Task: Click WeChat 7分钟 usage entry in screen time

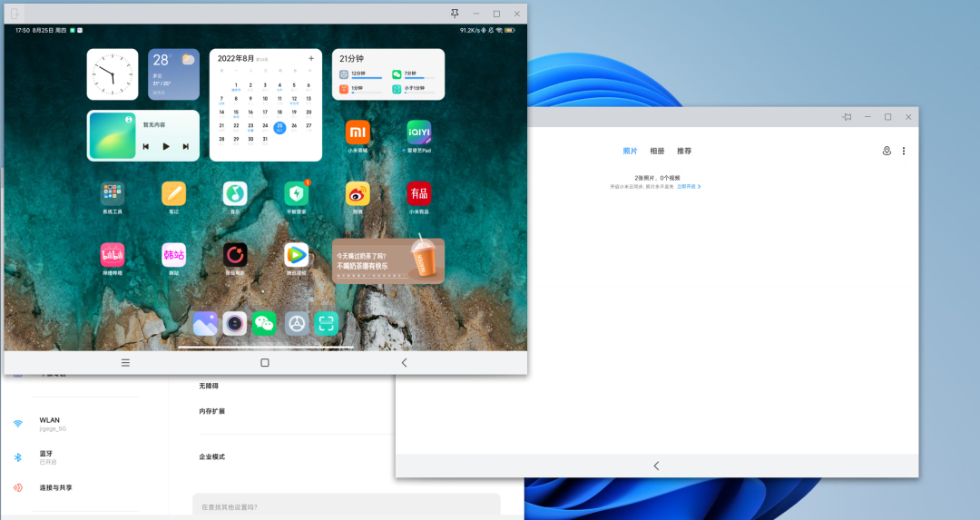Action: click(413, 74)
